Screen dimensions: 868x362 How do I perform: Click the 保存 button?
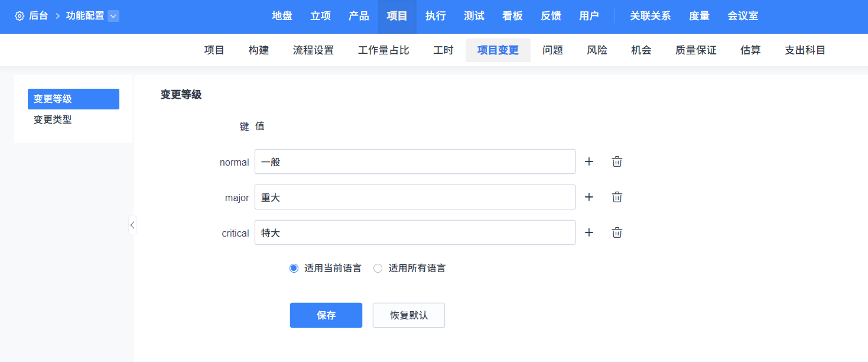pos(326,315)
